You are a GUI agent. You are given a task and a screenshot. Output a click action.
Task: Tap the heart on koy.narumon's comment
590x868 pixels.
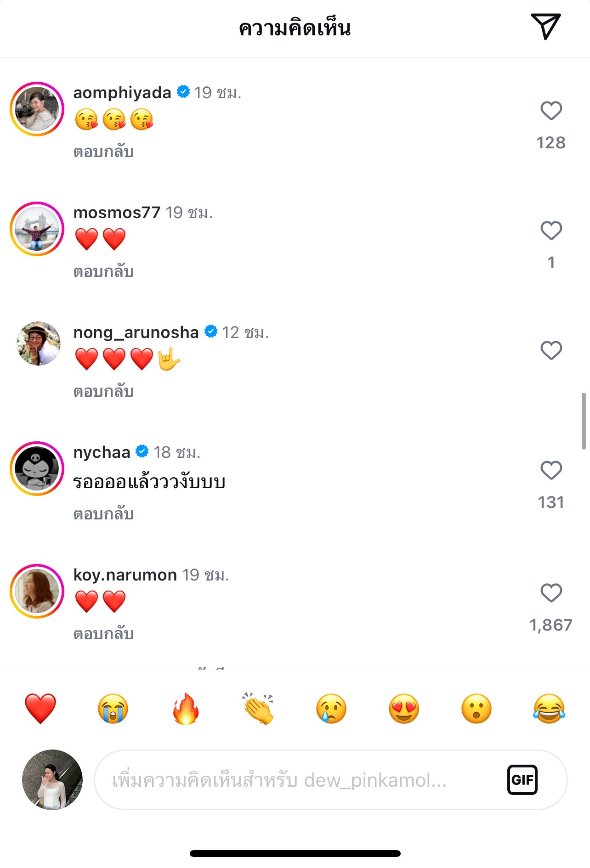tap(551, 593)
